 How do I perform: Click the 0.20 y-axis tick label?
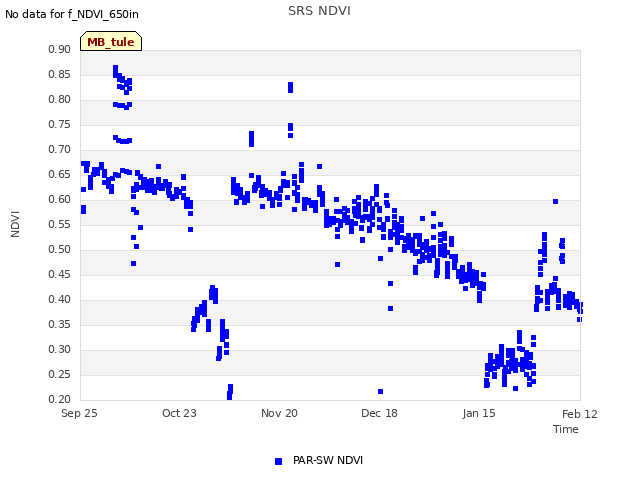coord(60,399)
